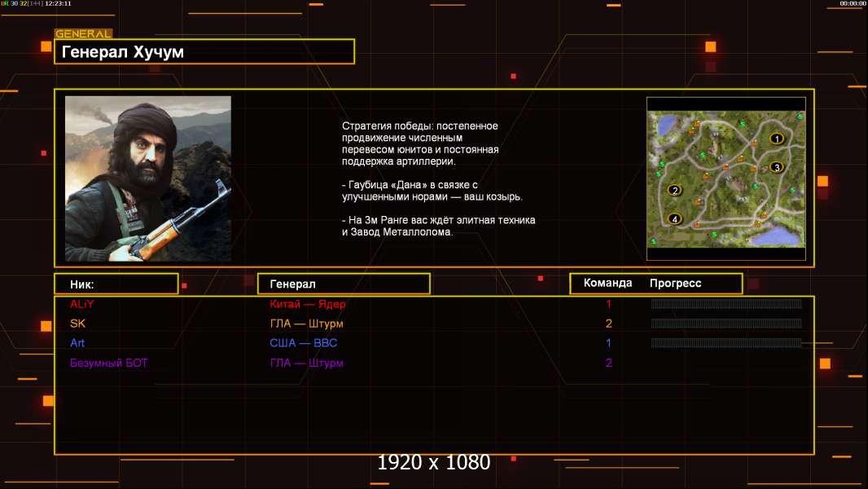Select player name Art
This screenshot has height=489, width=868.
click(x=77, y=343)
